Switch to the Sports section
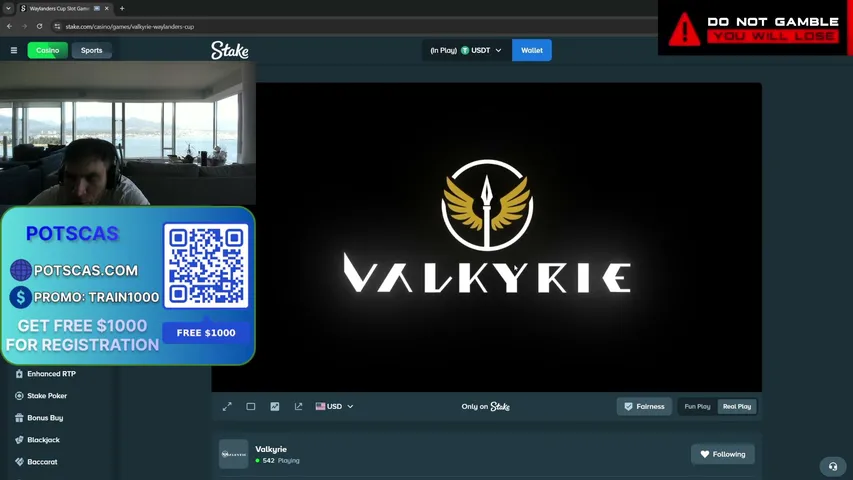Viewport: 853px width, 480px height. [91, 50]
